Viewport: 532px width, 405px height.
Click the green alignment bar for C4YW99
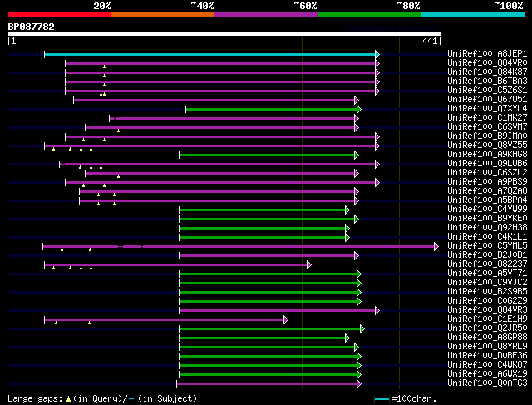point(264,210)
